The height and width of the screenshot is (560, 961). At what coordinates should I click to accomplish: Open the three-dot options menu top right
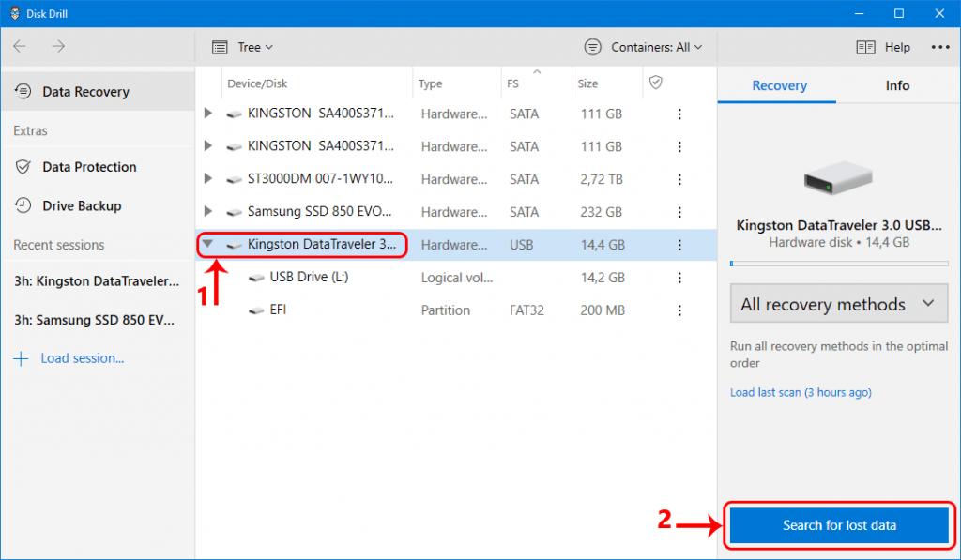[940, 47]
